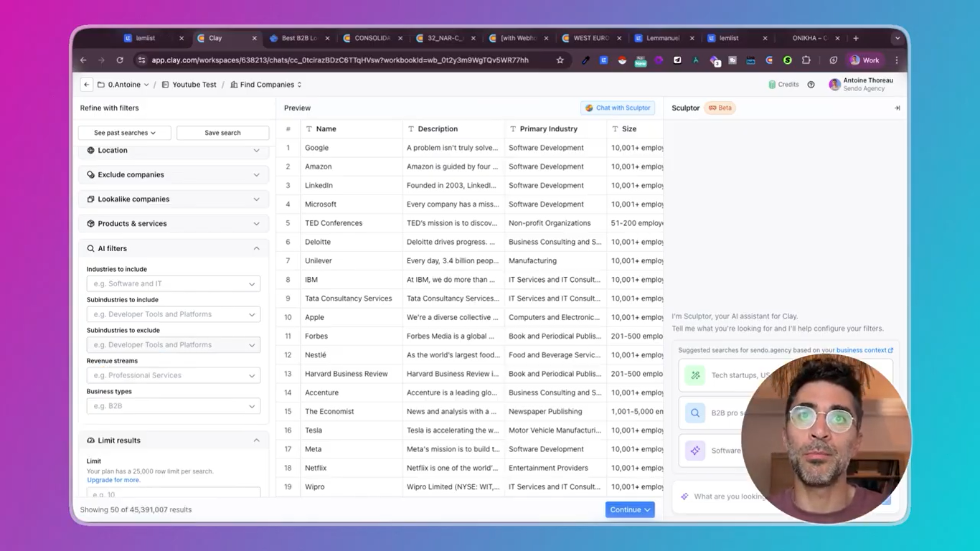Open the See past searches dropdown

pos(125,133)
